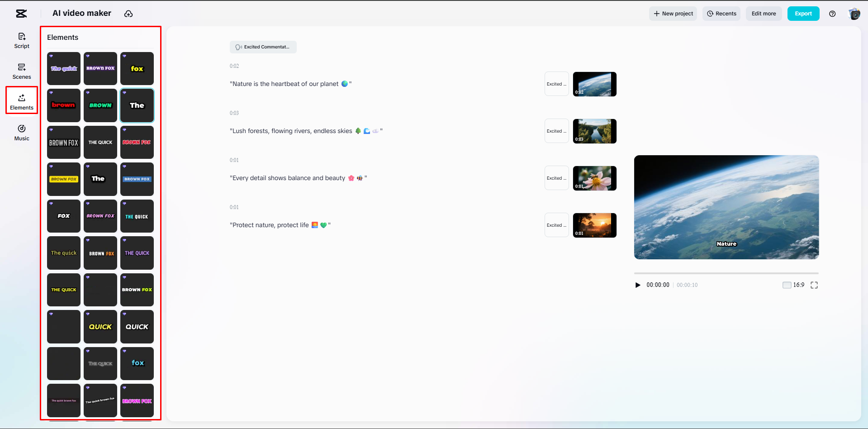The image size is (868, 429).
Task: Apply the tilted "The quick brown fox" text style
Action: click(100, 400)
